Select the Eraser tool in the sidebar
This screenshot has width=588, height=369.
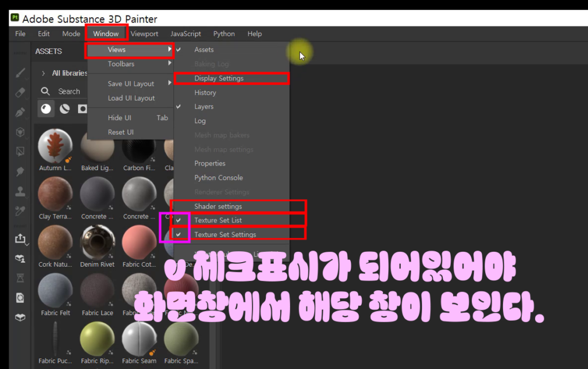pos(20,93)
